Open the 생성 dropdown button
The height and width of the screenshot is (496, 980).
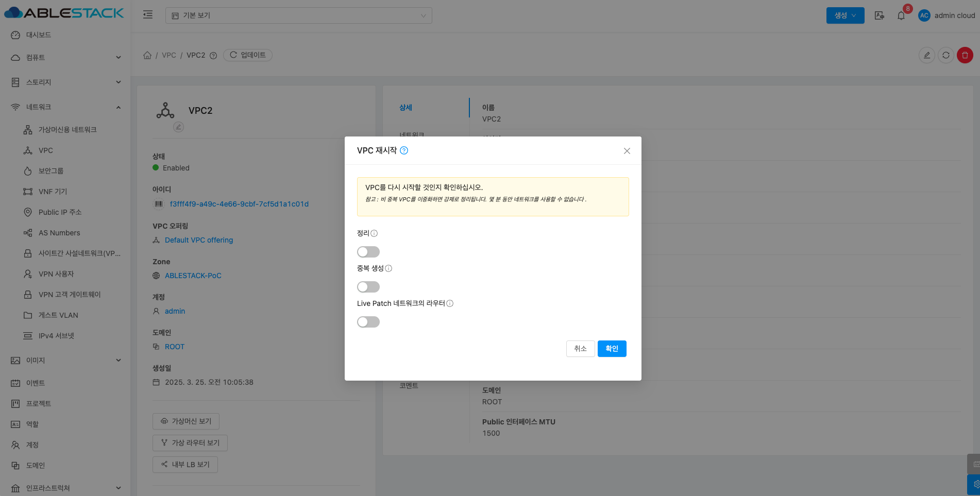click(x=845, y=15)
